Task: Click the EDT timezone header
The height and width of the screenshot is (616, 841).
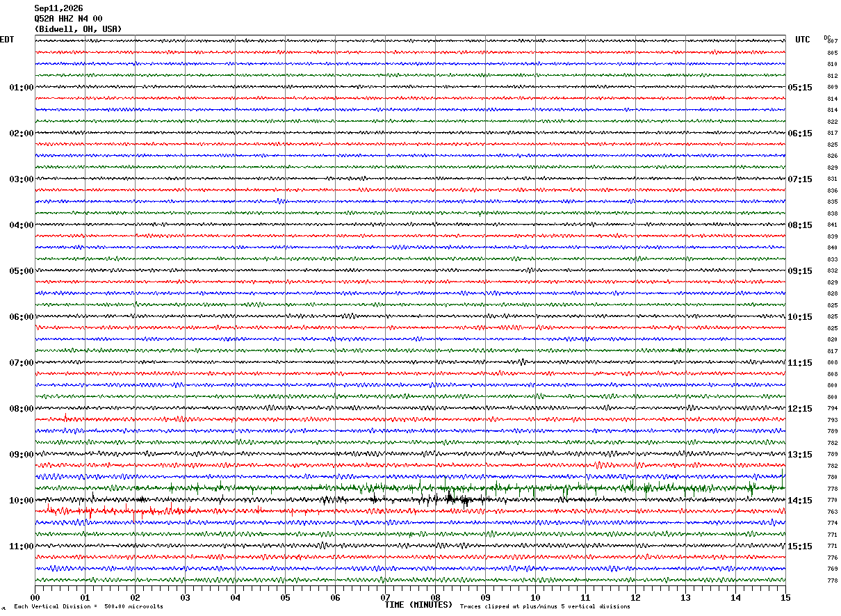Action: 6,40
